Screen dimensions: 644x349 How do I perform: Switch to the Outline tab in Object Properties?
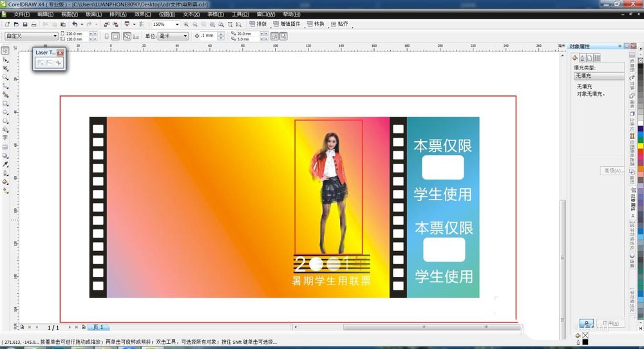[x=583, y=58]
